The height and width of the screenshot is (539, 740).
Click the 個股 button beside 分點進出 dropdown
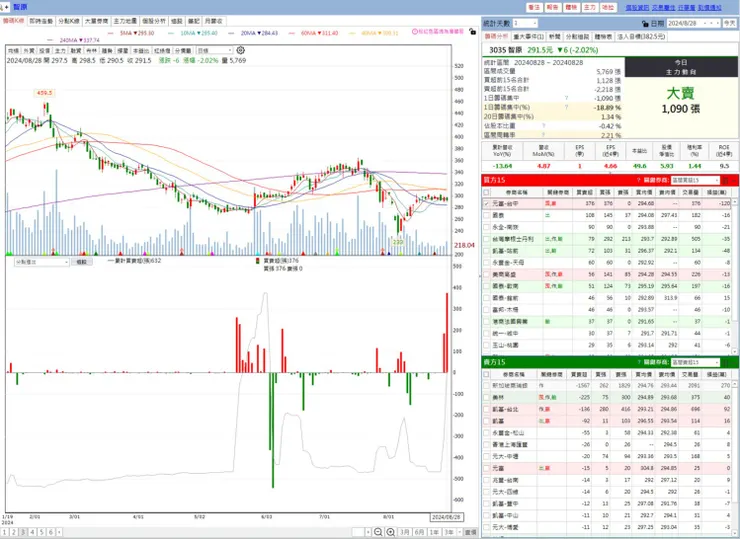click(x=82, y=262)
